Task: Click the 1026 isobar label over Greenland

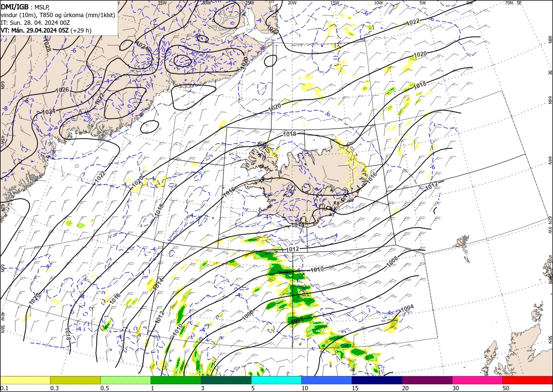Action: pyautogui.click(x=62, y=90)
